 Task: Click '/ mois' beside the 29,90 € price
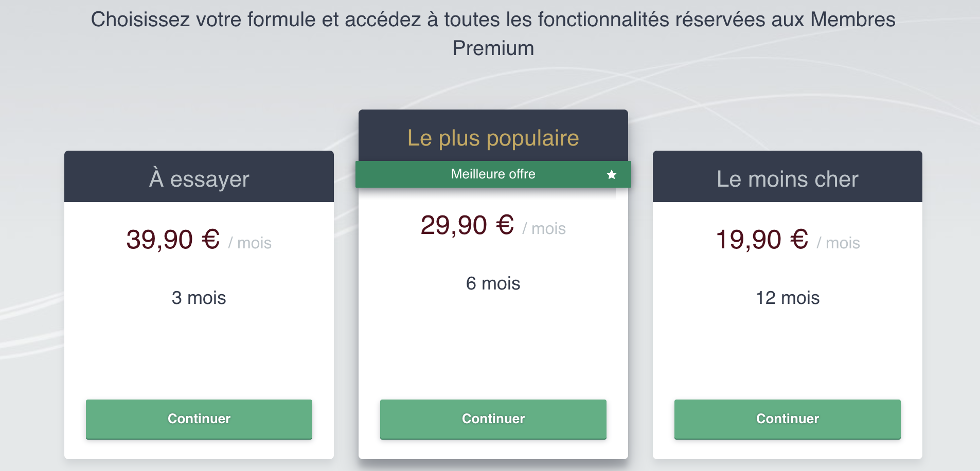544,228
